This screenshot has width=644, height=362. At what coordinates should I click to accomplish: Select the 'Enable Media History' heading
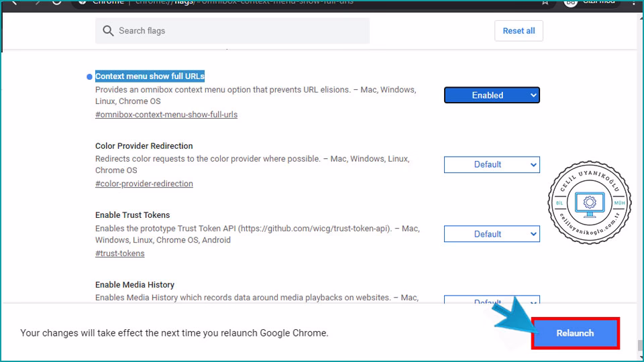(135, 284)
